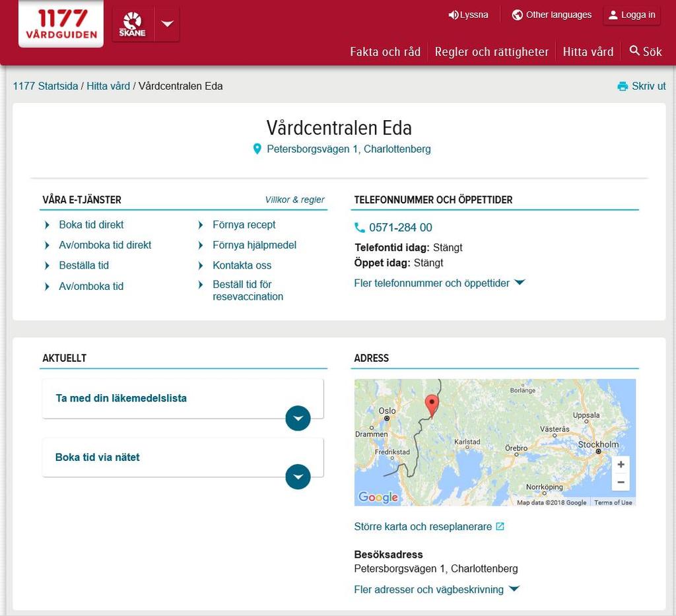The width and height of the screenshot is (676, 616).
Task: Open Regler och rättigheter menu
Action: (491, 52)
